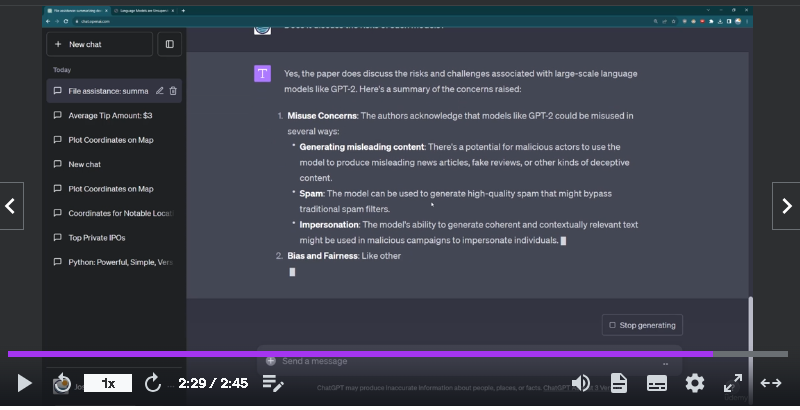Click the 'Impersonation' bullet text
This screenshot has width=800, height=410.
click(x=329, y=225)
